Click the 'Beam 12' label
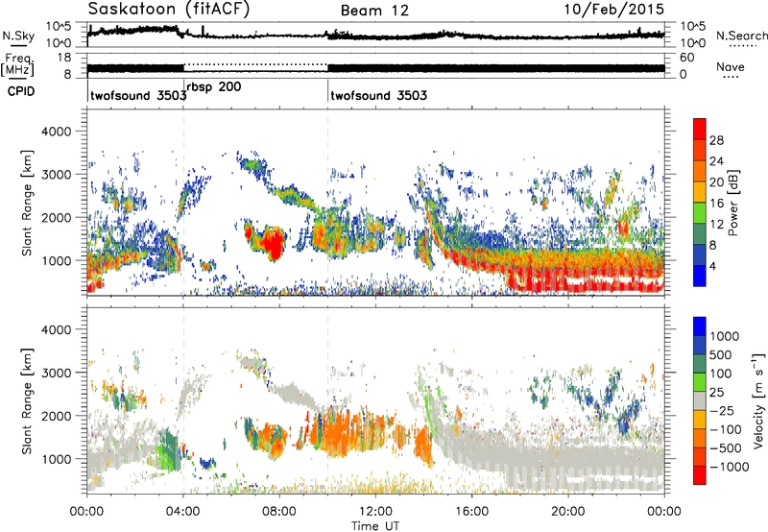Screen dimensions: 768x532 click(374, 11)
